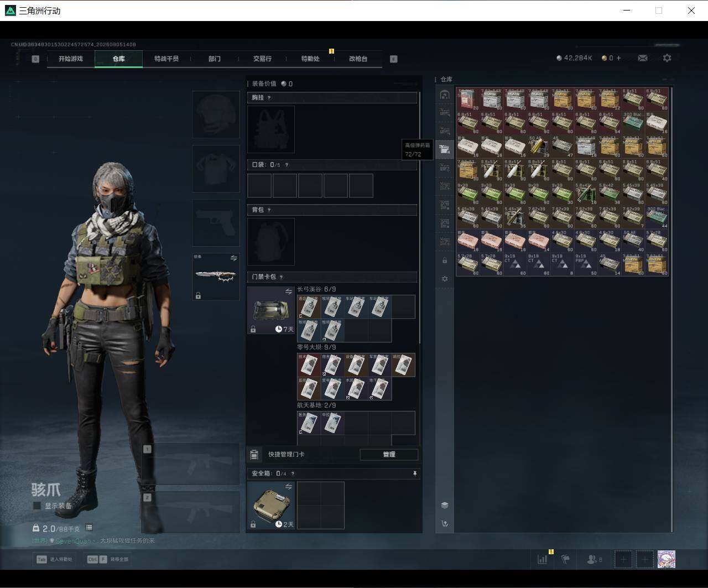Click the 管理 button

389,454
